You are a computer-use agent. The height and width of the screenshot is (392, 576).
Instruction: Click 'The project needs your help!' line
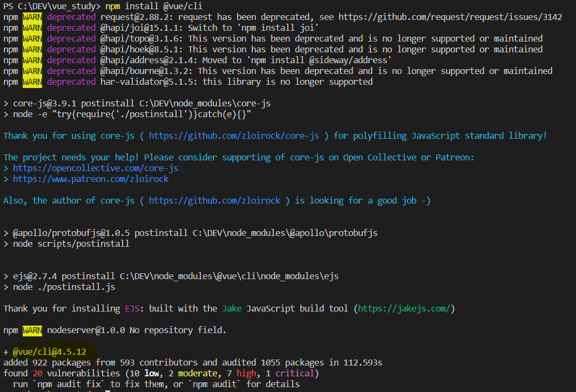point(239,158)
